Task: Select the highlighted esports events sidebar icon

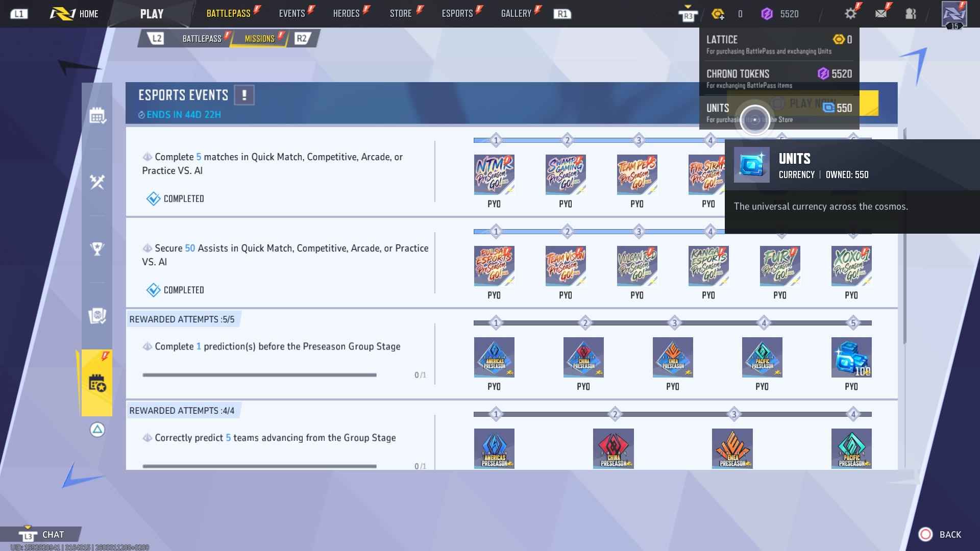Action: coord(97,383)
